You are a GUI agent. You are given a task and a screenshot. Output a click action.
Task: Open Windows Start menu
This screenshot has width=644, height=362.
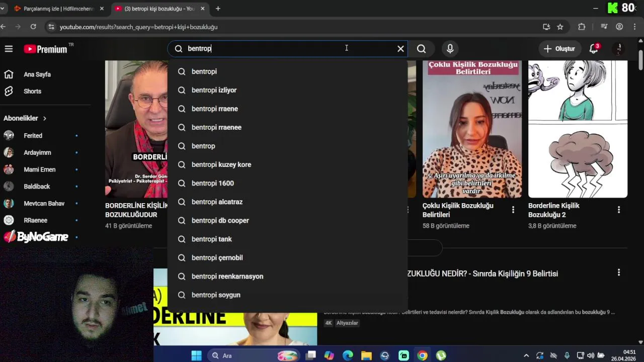point(196,355)
